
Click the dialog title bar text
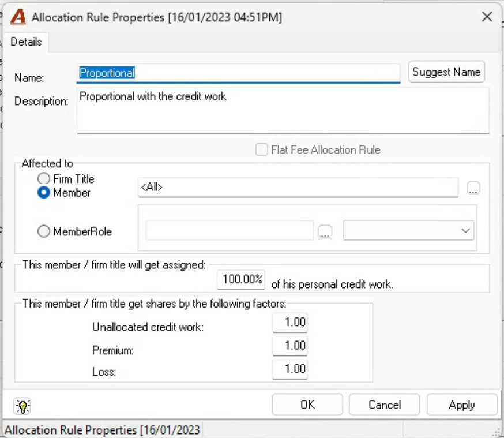click(x=156, y=17)
